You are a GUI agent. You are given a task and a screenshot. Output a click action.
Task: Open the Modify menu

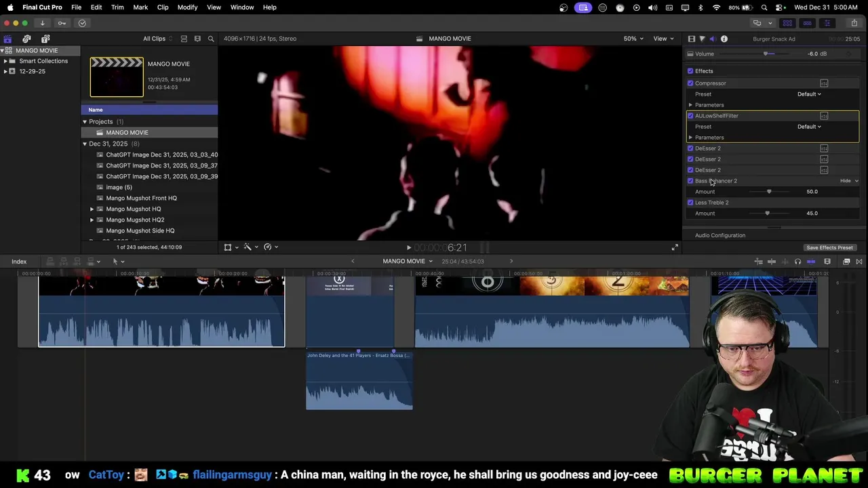[187, 7]
